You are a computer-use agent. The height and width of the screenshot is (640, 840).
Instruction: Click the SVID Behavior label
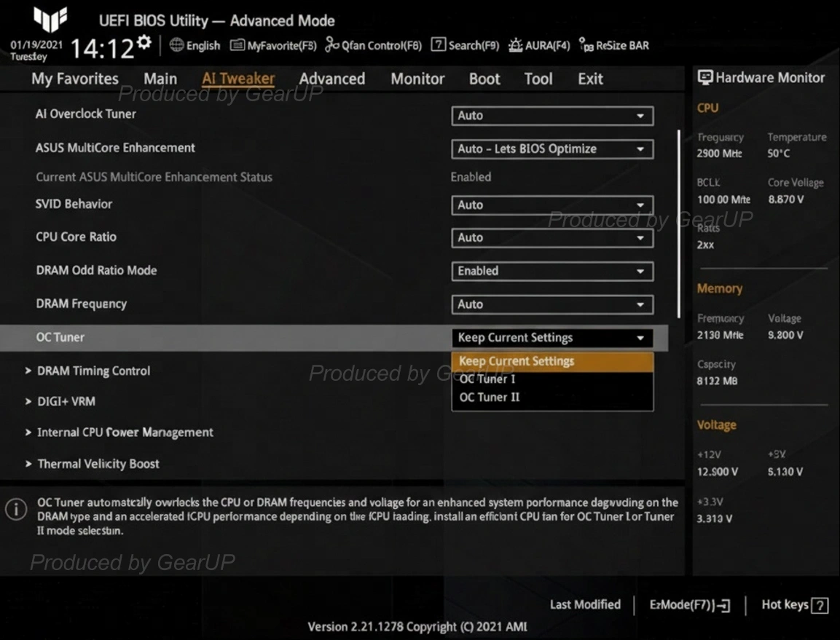(74, 204)
